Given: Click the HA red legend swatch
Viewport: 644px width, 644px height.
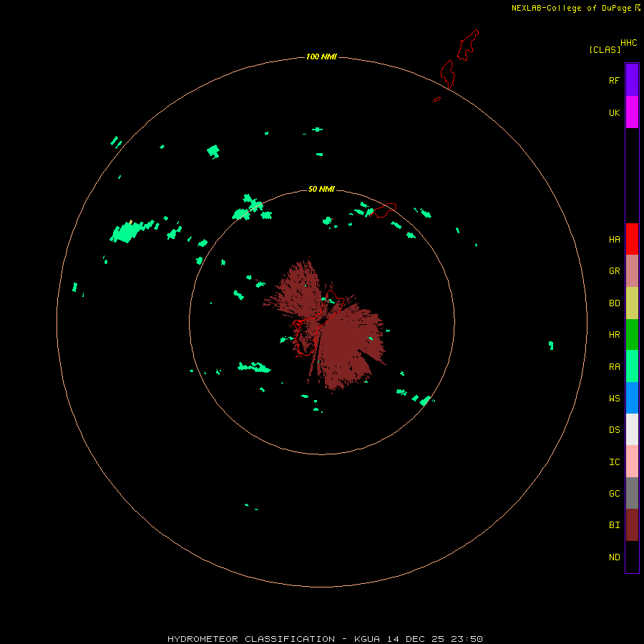Looking at the screenshot, I should [632, 239].
